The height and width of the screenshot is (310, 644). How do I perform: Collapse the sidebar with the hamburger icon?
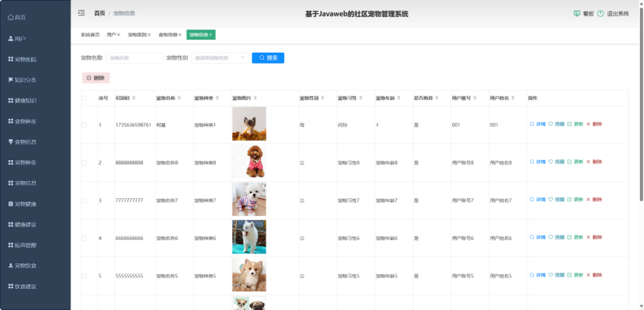pyautogui.click(x=82, y=13)
